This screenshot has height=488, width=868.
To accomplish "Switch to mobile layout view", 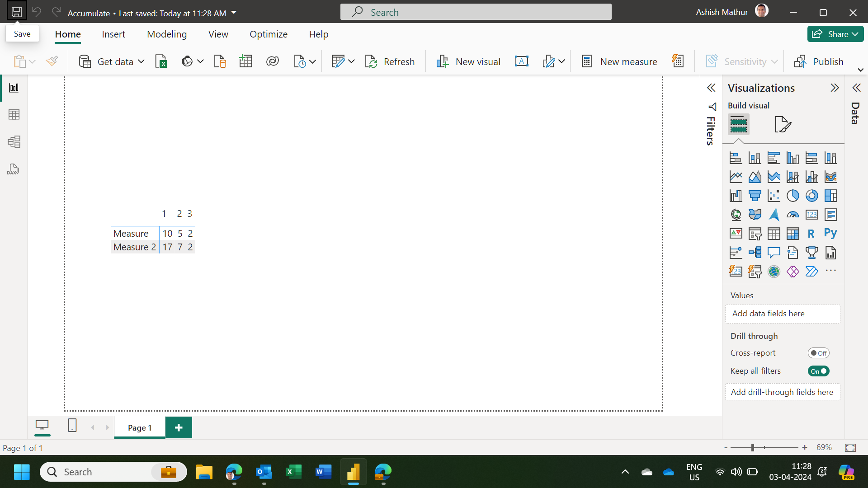I will click(72, 426).
